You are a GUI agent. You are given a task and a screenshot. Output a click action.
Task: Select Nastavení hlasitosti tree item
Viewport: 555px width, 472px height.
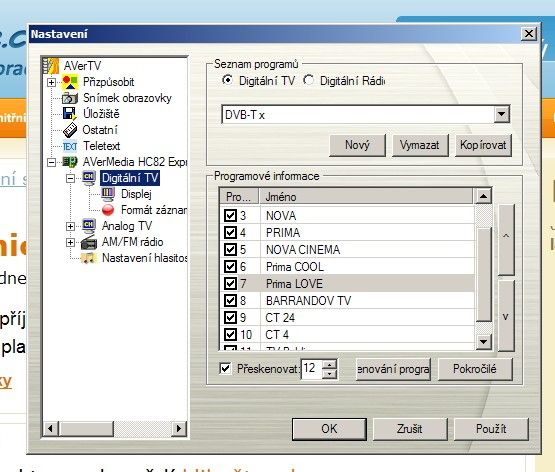144,258
